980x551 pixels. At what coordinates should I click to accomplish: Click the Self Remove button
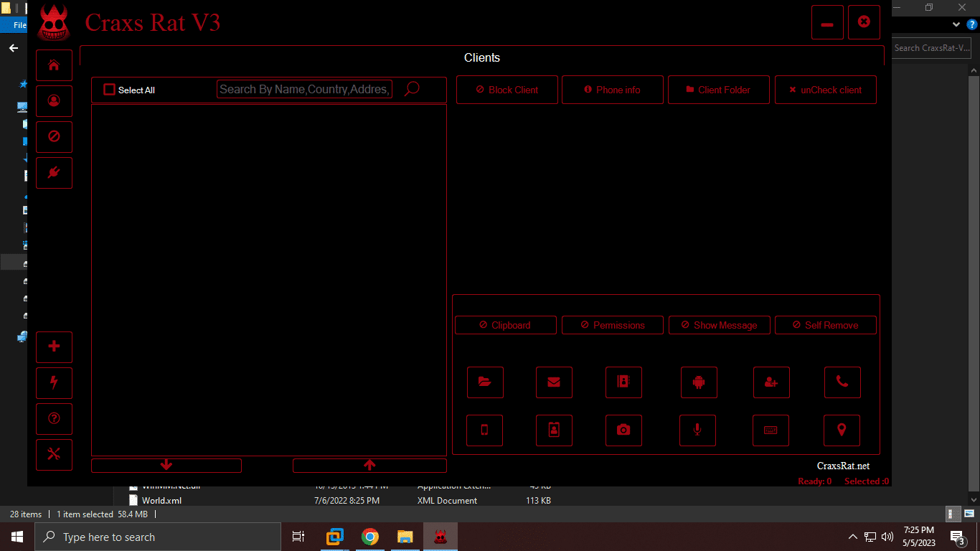pyautogui.click(x=826, y=325)
